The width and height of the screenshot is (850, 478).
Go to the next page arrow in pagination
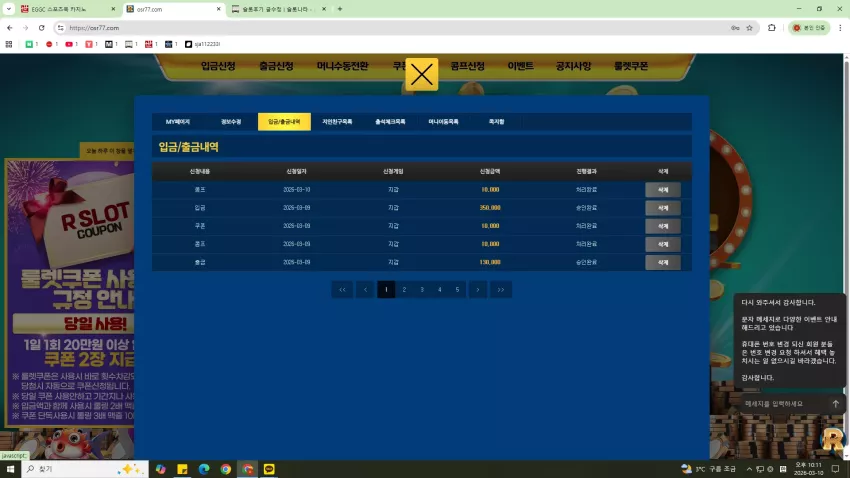pos(478,289)
